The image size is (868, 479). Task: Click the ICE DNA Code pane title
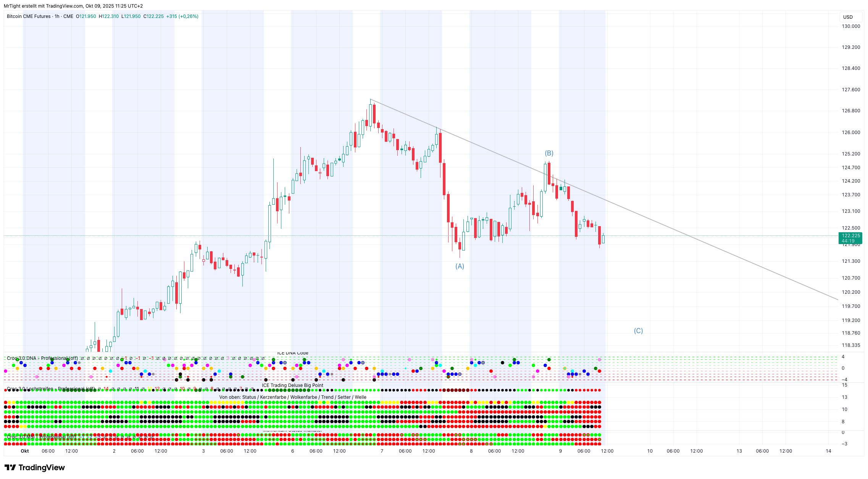292,353
